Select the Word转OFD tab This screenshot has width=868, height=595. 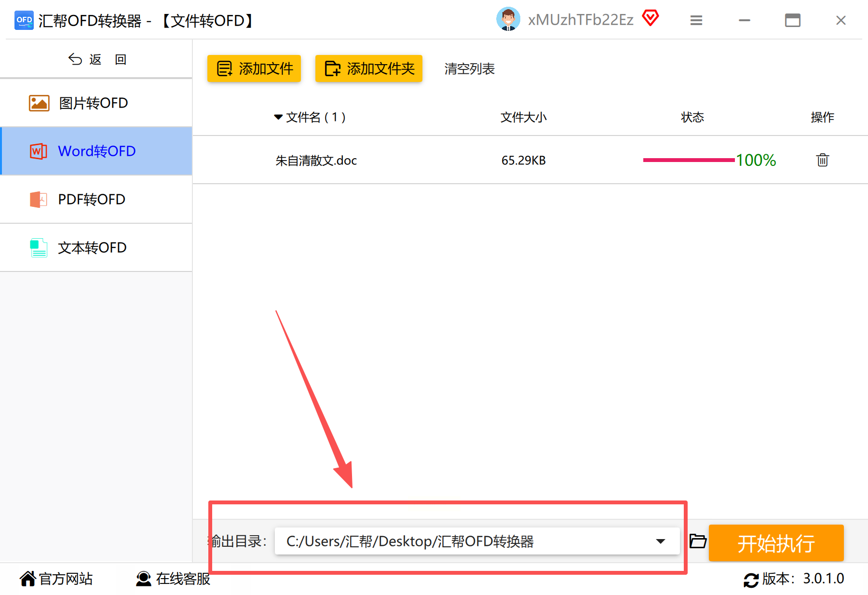point(96,151)
